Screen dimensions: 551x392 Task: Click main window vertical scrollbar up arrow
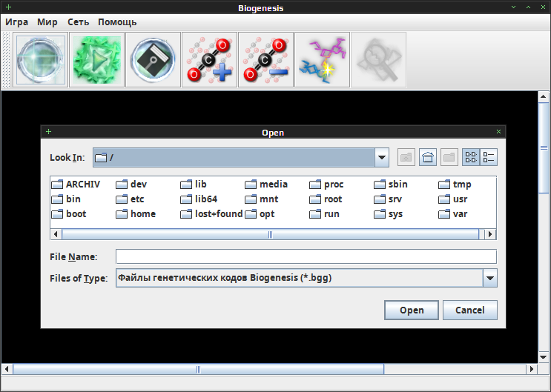pyautogui.click(x=544, y=96)
